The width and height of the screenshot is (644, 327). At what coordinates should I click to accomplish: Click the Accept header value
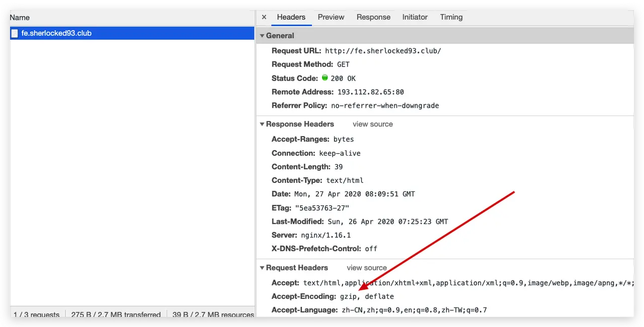tap(468, 283)
